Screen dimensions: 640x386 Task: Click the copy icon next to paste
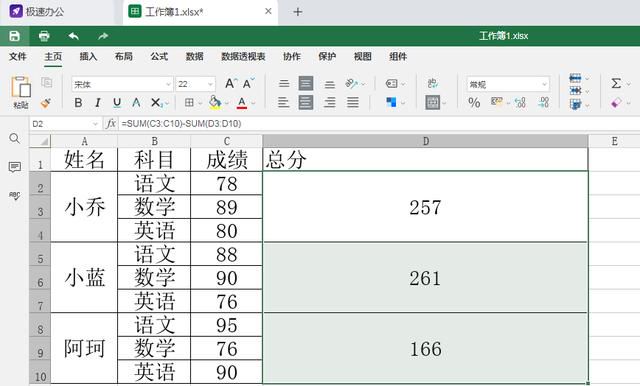point(47,82)
